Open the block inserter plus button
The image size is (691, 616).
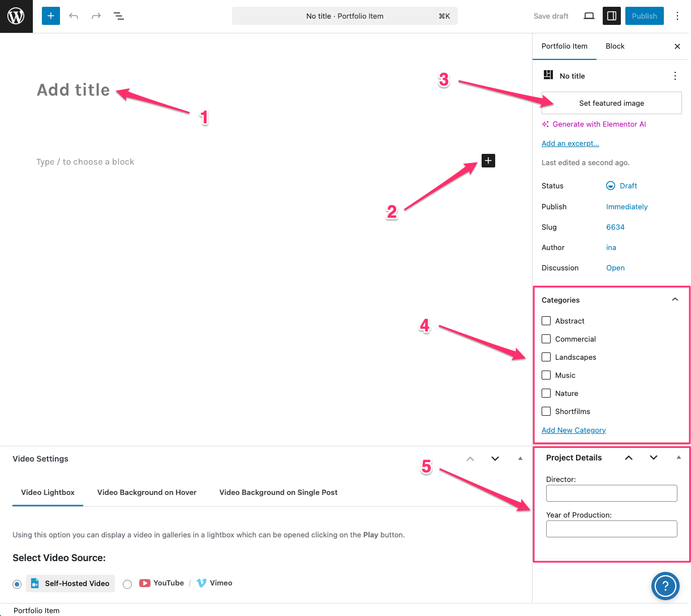pos(51,16)
